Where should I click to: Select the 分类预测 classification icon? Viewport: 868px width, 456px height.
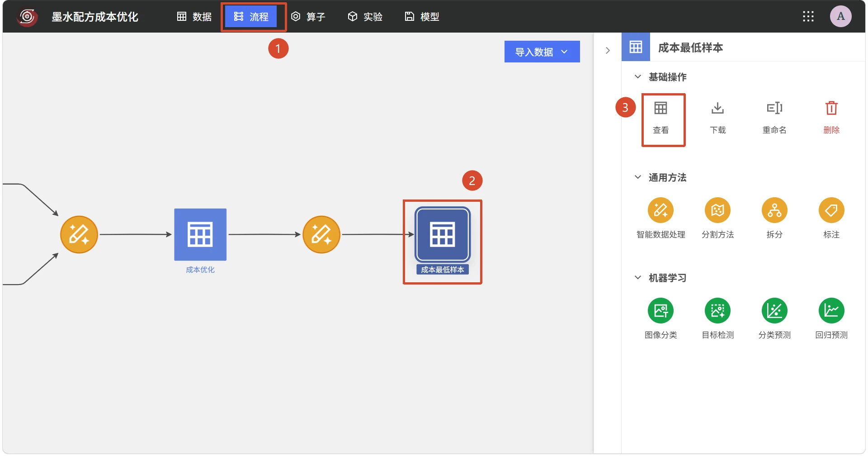pyautogui.click(x=774, y=311)
